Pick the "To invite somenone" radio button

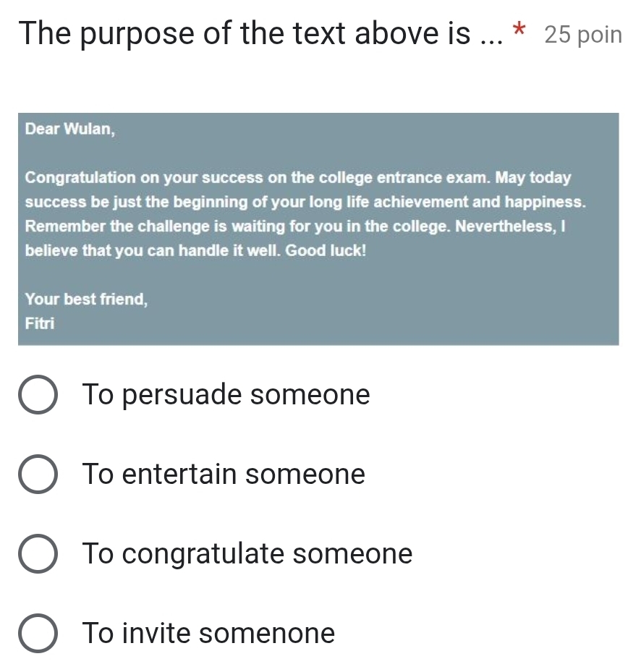tap(38, 633)
